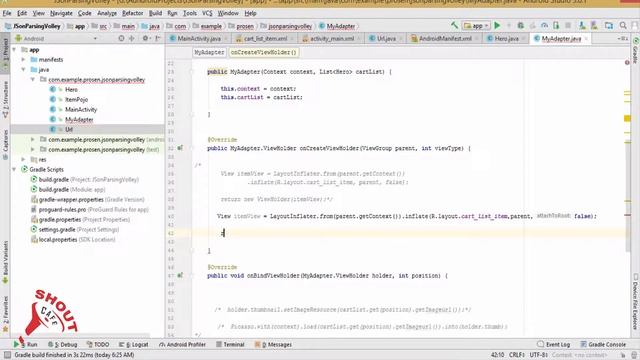Viewport: 640px width, 360px height.
Task: Open the Analyze menu
Action: click(107, 13)
